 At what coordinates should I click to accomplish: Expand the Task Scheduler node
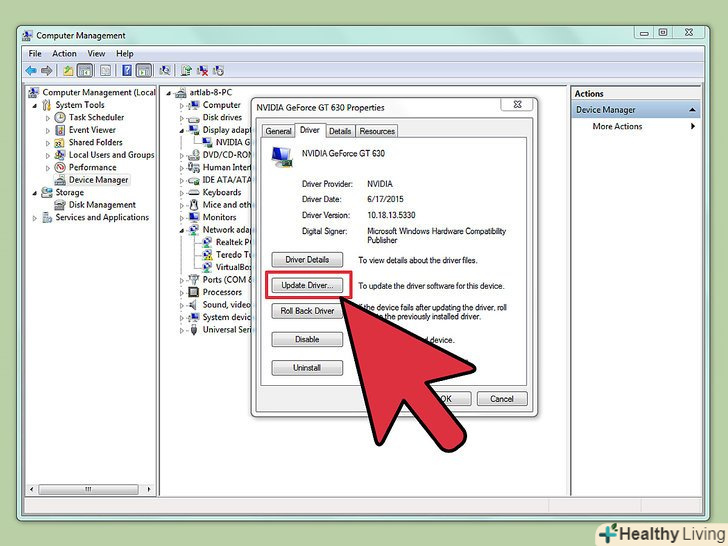pos(48,118)
